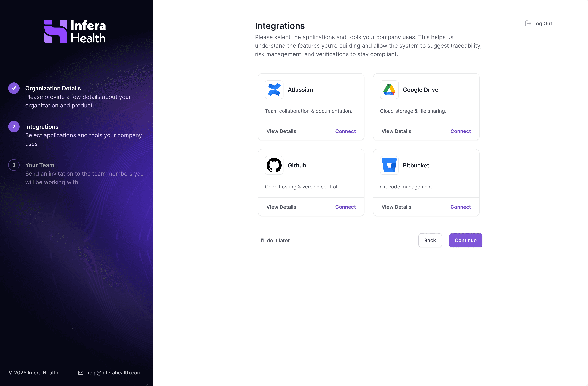Connect the Google Drive integration
Image resolution: width=588 pixels, height=386 pixels.
[460, 131]
